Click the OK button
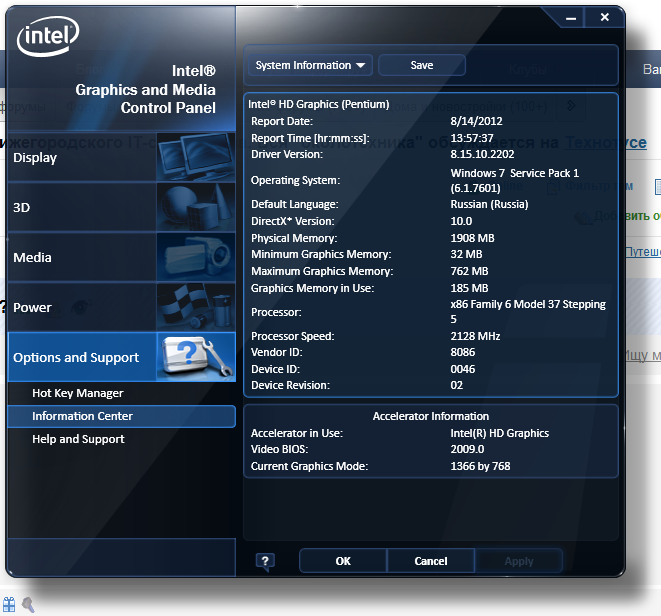Screen dimensions: 661x616 coord(343,561)
